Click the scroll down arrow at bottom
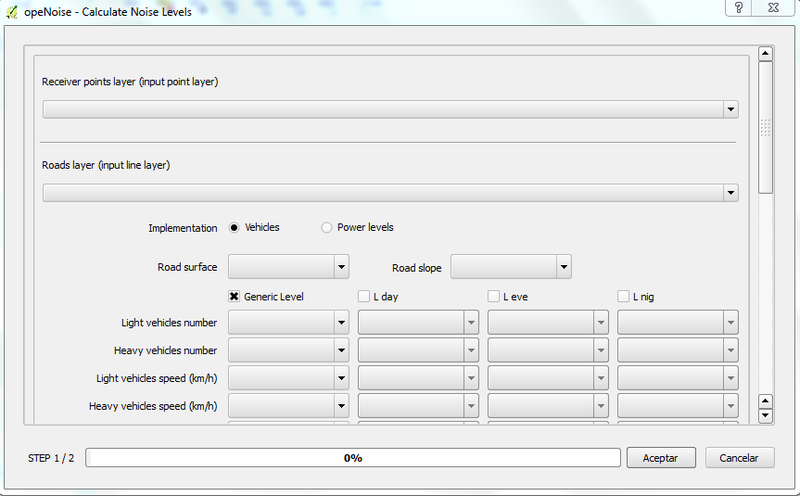This screenshot has width=800, height=496. [766, 414]
